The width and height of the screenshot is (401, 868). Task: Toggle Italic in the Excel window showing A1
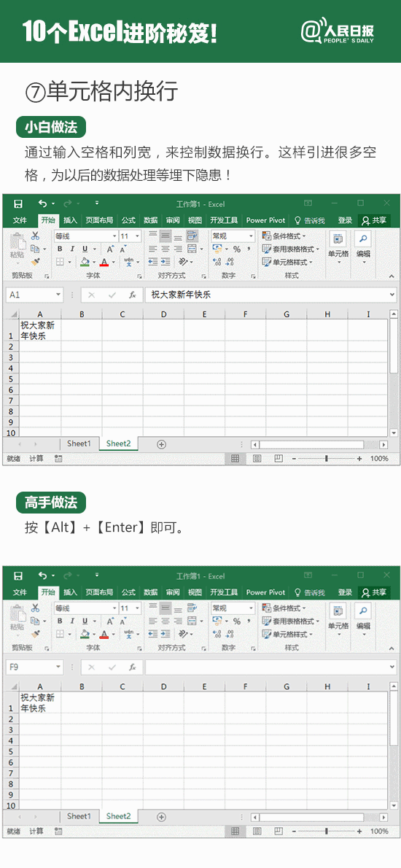[x=72, y=249]
